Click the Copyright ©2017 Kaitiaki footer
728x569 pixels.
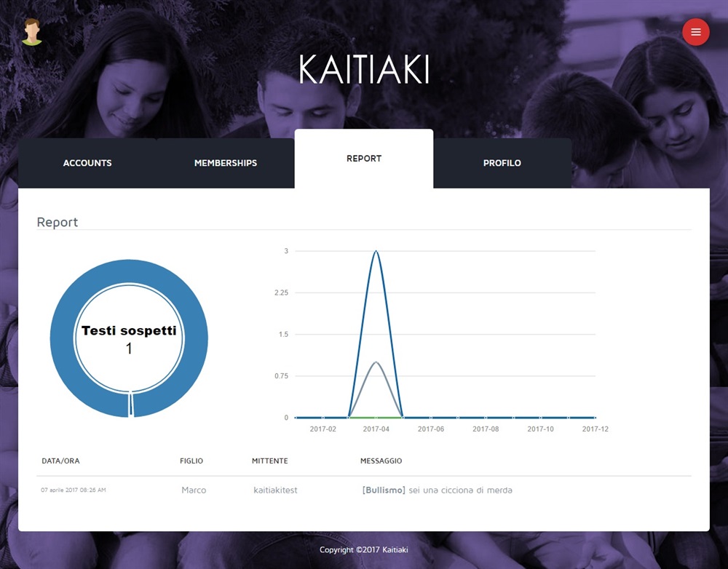tap(364, 549)
